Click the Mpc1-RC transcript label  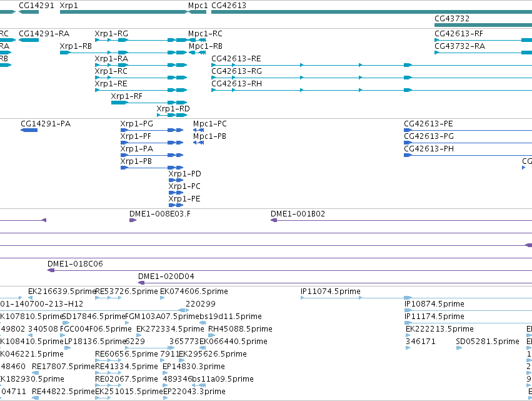pyautogui.click(x=205, y=34)
